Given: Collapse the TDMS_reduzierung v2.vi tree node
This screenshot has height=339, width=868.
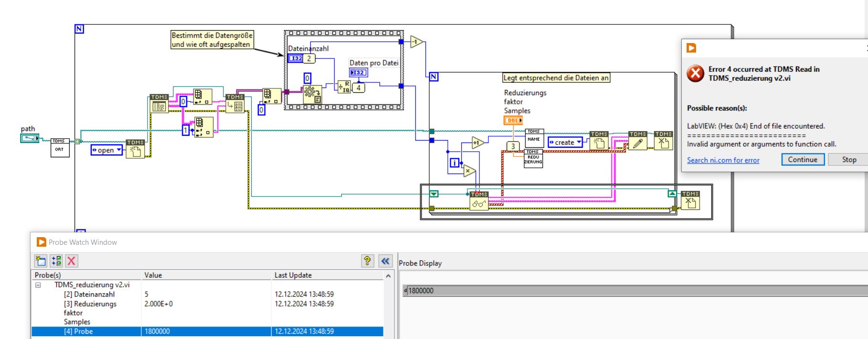Looking at the screenshot, I should (38, 285).
